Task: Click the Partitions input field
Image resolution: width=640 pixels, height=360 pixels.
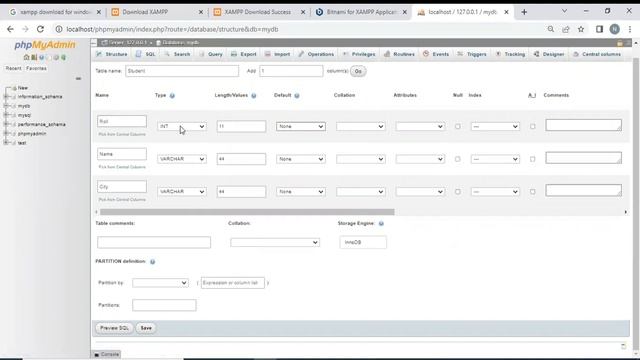Action: click(x=164, y=305)
